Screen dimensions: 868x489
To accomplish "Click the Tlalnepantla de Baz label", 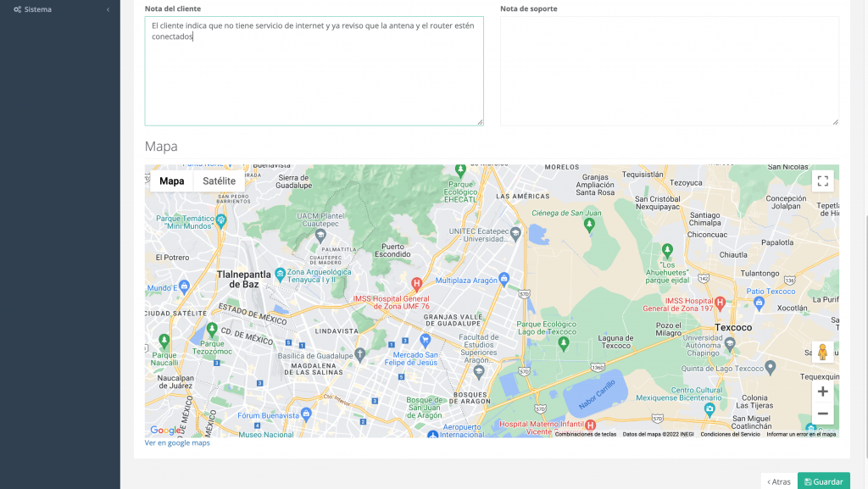I will click(x=243, y=280).
